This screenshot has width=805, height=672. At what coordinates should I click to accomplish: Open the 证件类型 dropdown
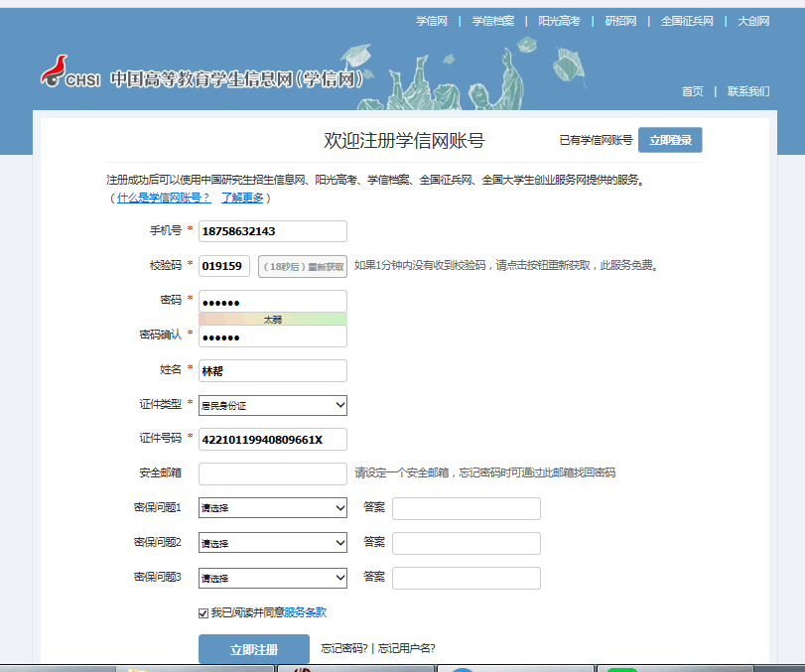273,405
